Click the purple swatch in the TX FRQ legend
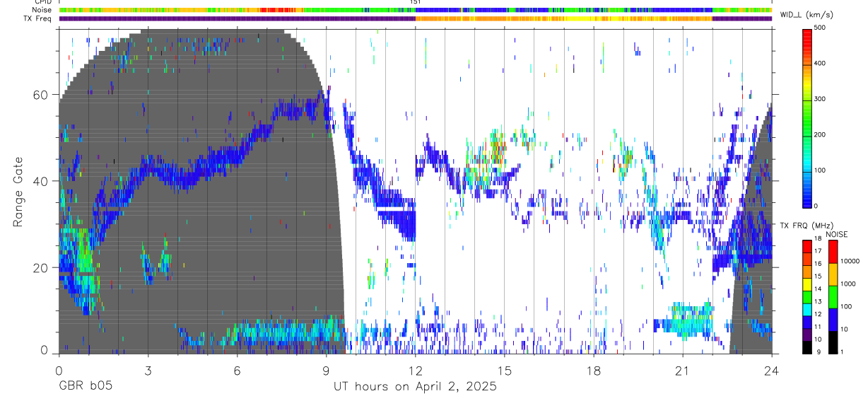The height and width of the screenshot is (401, 868). [807, 333]
